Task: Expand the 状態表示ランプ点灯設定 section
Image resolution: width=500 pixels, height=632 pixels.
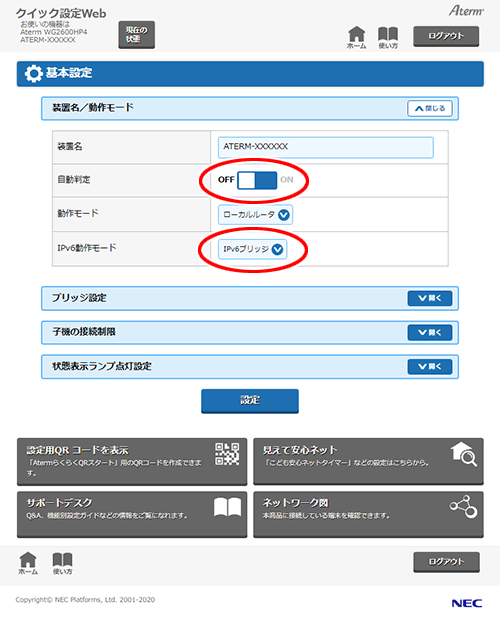Action: [430, 367]
